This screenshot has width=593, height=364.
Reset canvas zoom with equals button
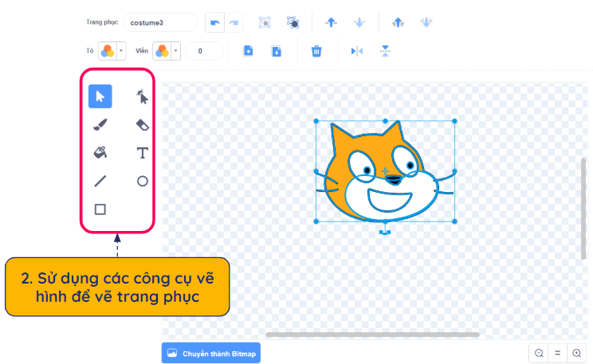(557, 353)
